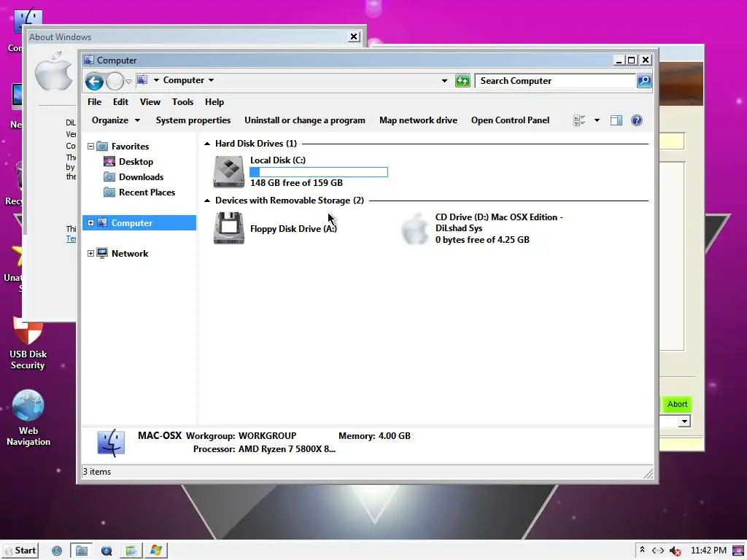Close the About Windows dialog
Screen dimensions: 747x560
pos(354,36)
